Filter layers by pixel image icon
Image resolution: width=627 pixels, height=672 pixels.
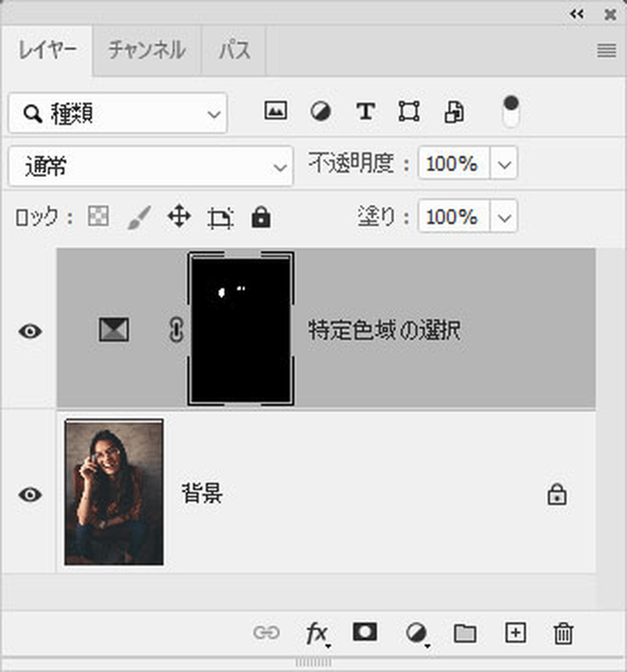tap(275, 111)
